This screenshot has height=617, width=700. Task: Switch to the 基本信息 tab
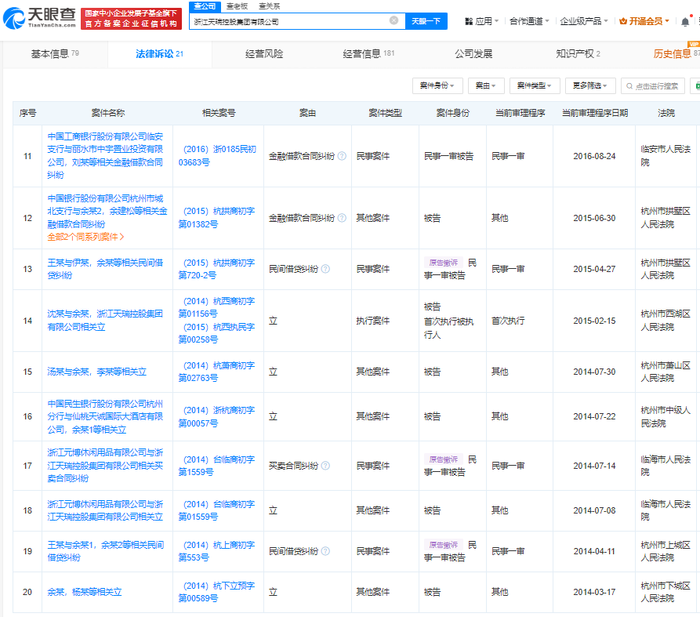click(54, 54)
